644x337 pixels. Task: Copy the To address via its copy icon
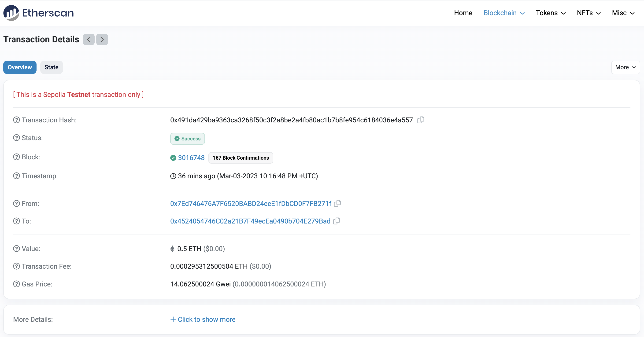337,221
